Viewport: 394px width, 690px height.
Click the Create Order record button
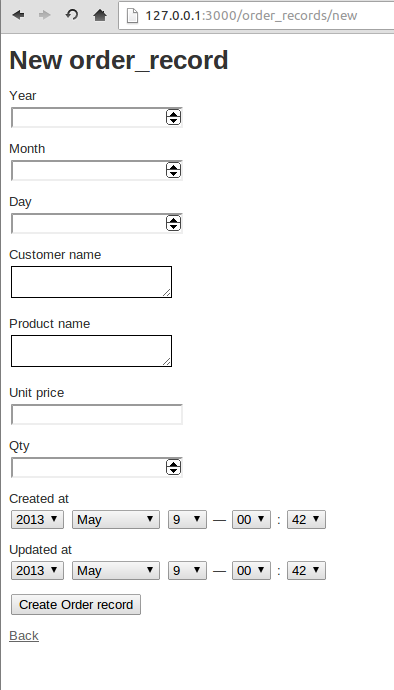click(x=76, y=605)
